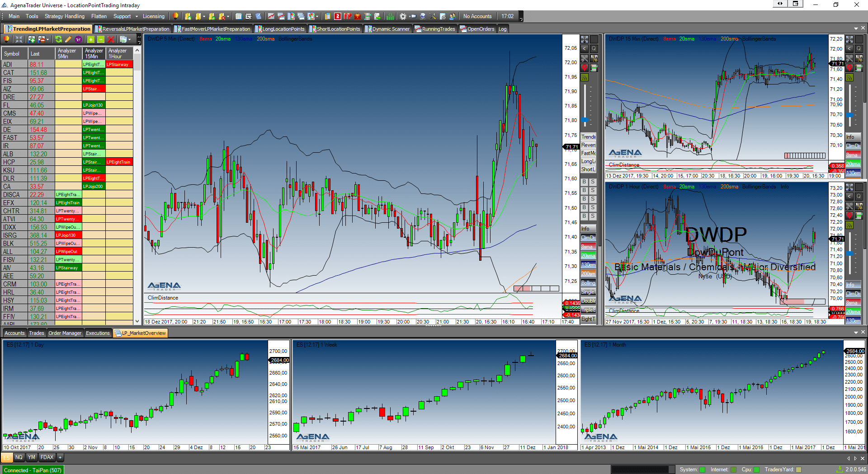
Task: Click Info button in 5 Min chart sidebar
Action: coord(588,229)
